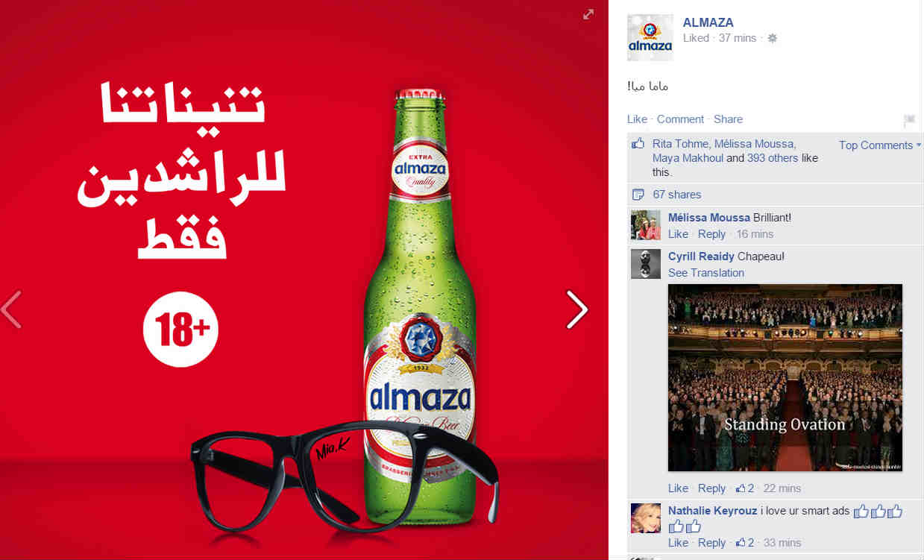Go to the next photo arrow

pyautogui.click(x=577, y=309)
